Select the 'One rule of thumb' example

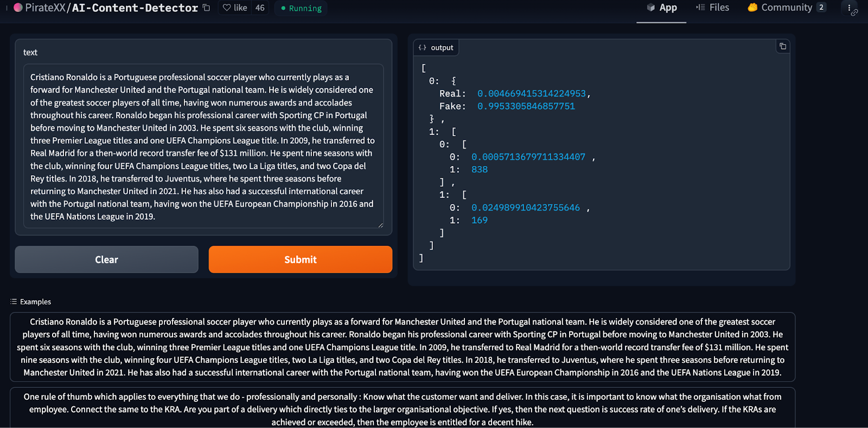403,408
